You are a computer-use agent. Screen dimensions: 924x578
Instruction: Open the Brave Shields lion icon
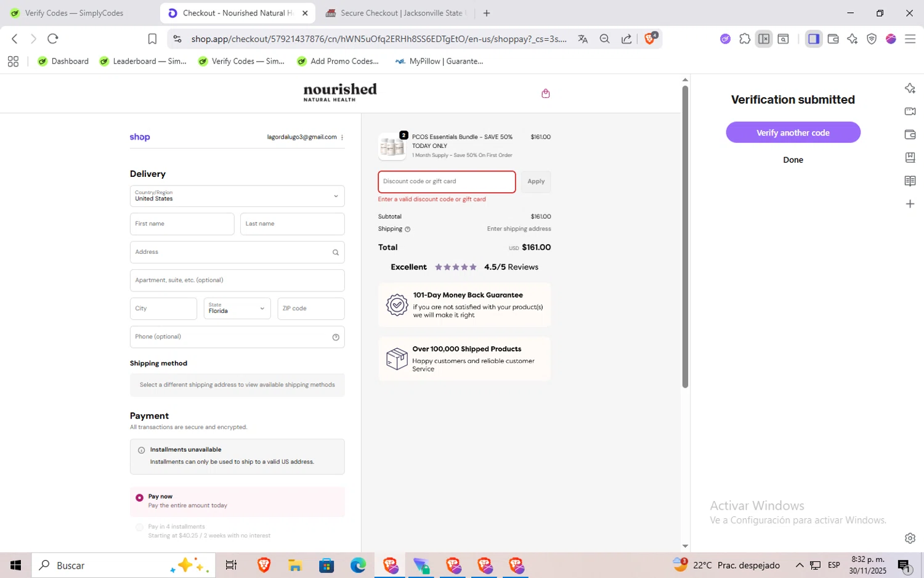(x=650, y=38)
